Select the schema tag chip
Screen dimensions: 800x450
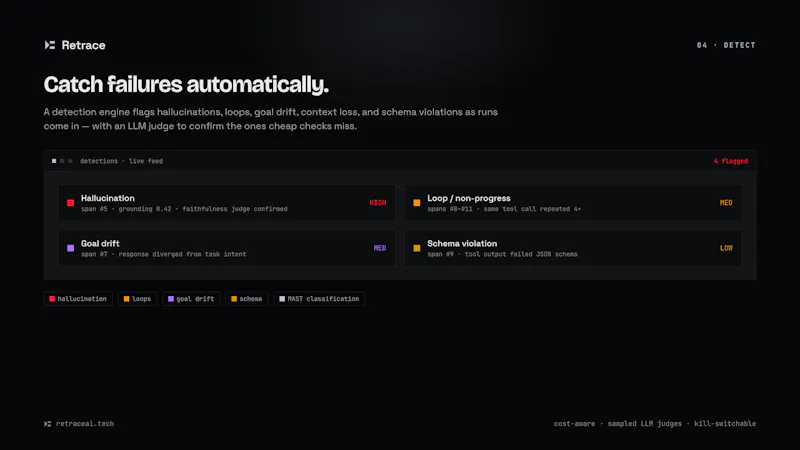247,299
